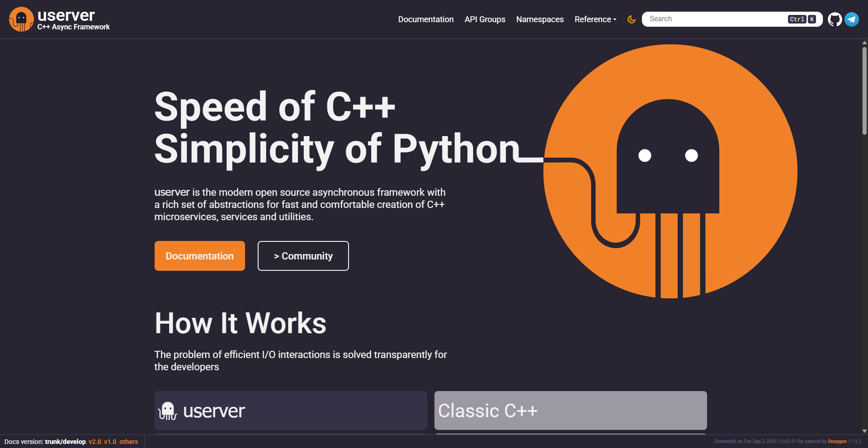The height and width of the screenshot is (448, 868).
Task: Click the Ctrl K shortcut badge in search
Action: coord(802,19)
